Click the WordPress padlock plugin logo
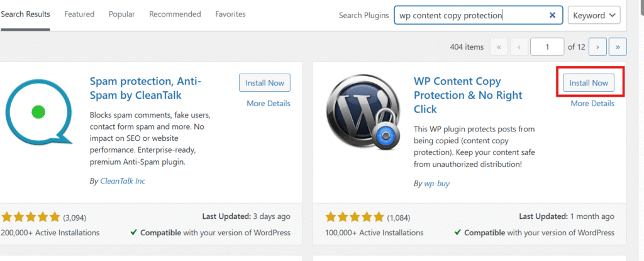The height and width of the screenshot is (261, 644). point(363,112)
